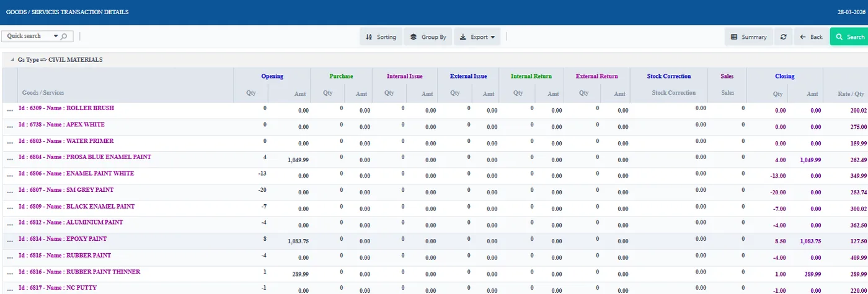Select the RUBBER PAINT THINNER item name
The height and width of the screenshot is (294, 868).
click(x=79, y=272)
